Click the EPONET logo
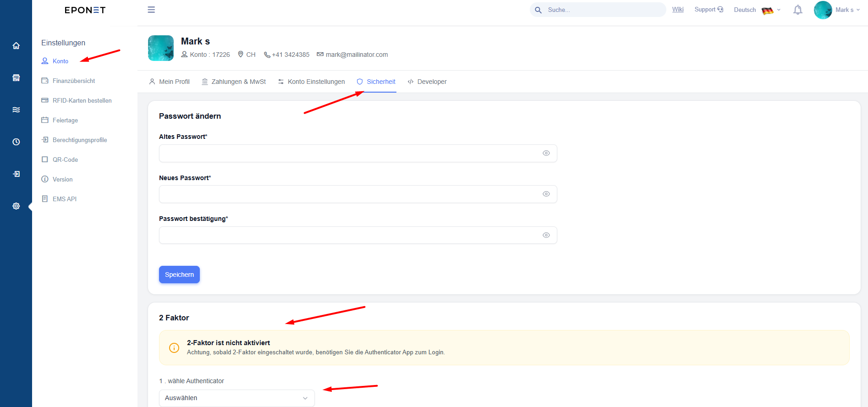 point(85,10)
